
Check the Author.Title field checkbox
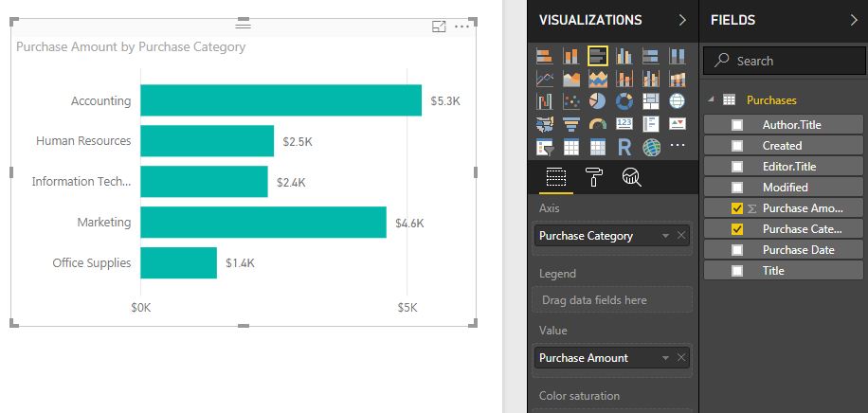tap(737, 125)
